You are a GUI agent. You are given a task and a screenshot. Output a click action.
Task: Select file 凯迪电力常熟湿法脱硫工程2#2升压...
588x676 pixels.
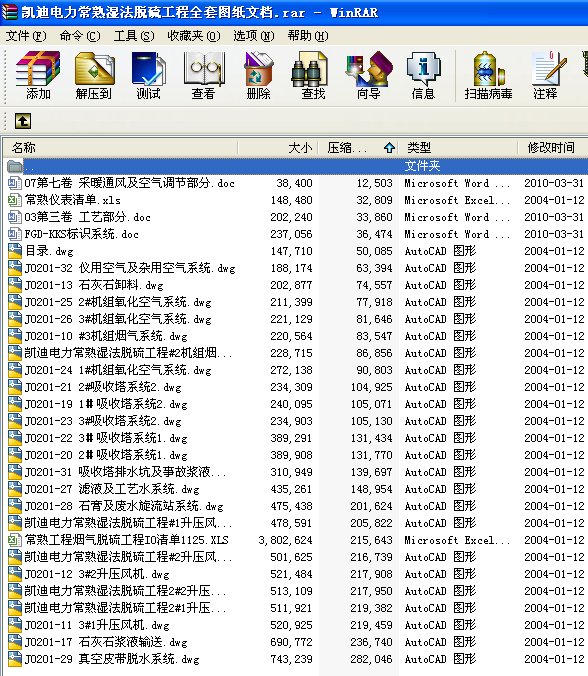[125, 591]
